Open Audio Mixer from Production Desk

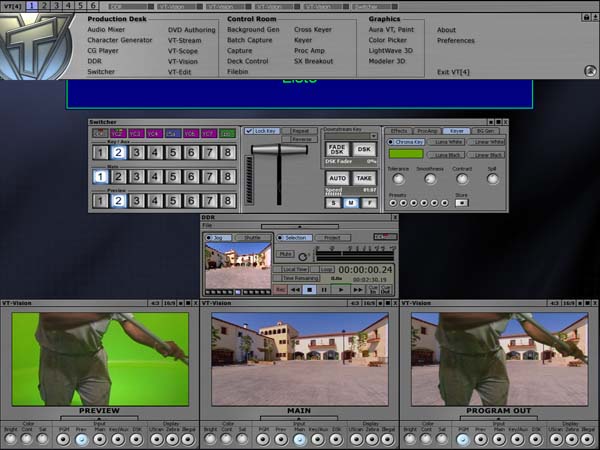pyautogui.click(x=106, y=29)
